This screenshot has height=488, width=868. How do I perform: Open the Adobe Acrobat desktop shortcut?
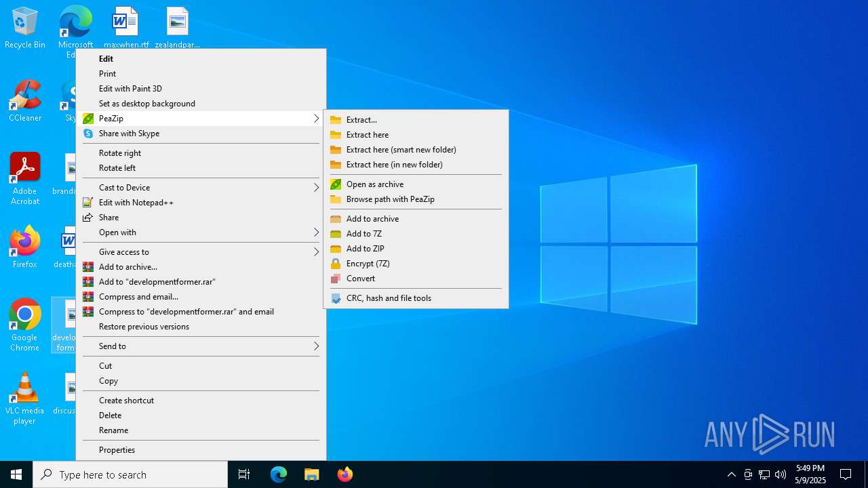[25, 179]
